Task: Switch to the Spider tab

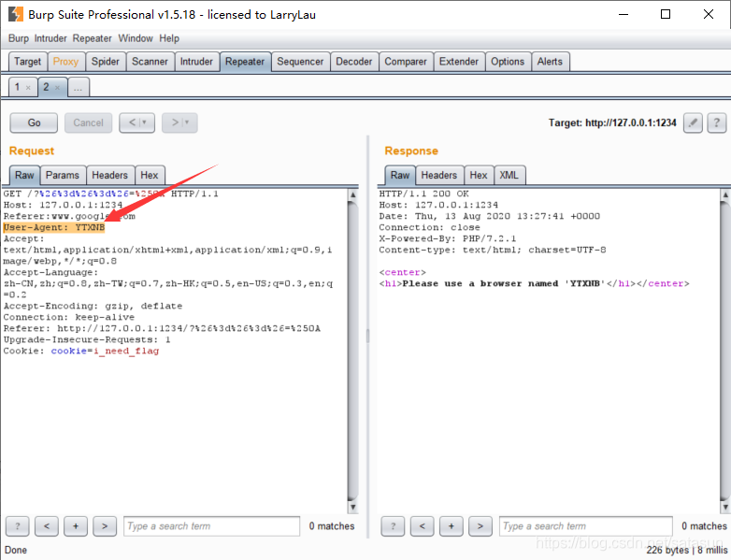Action: point(106,62)
